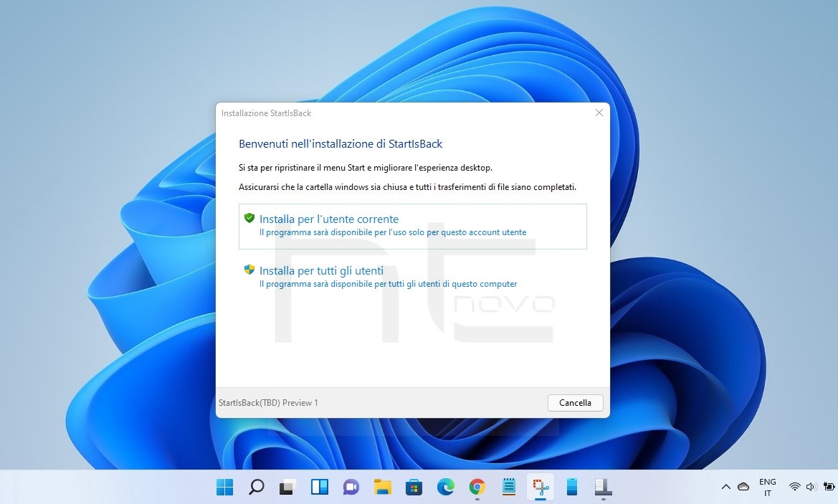The width and height of the screenshot is (838, 504).
Task: Open network settings from the Wi-Fi icon
Action: point(794,487)
